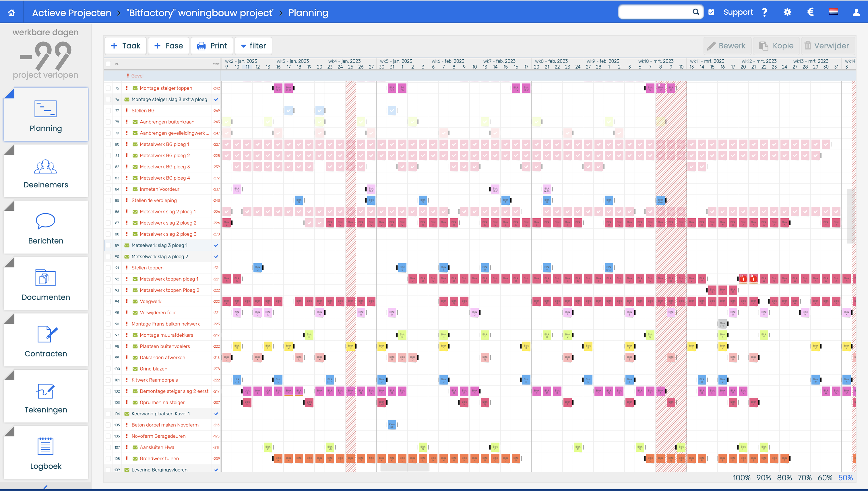Click completed checkmark on Metselwerk slag 3 ploeg 2
Viewport: 868px width, 491px height.
click(216, 257)
